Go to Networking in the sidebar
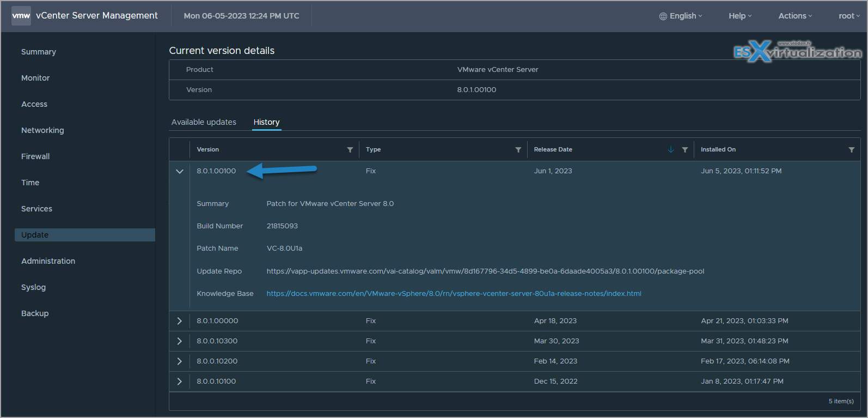This screenshot has height=418, width=868. pyautogui.click(x=42, y=130)
